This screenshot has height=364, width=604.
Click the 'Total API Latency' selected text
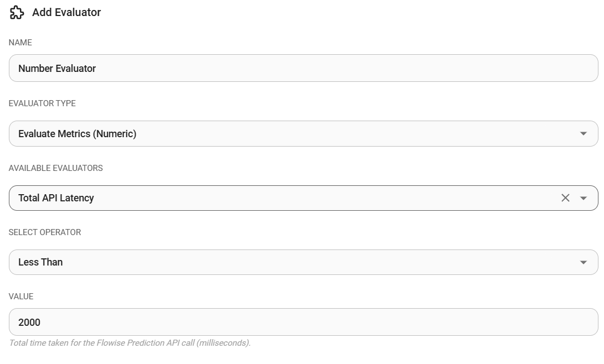point(56,198)
